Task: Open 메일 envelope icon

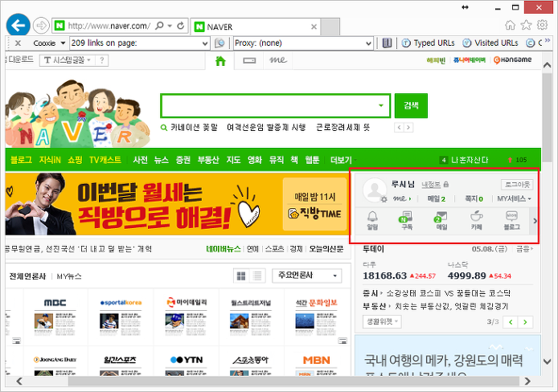Action: [x=441, y=220]
